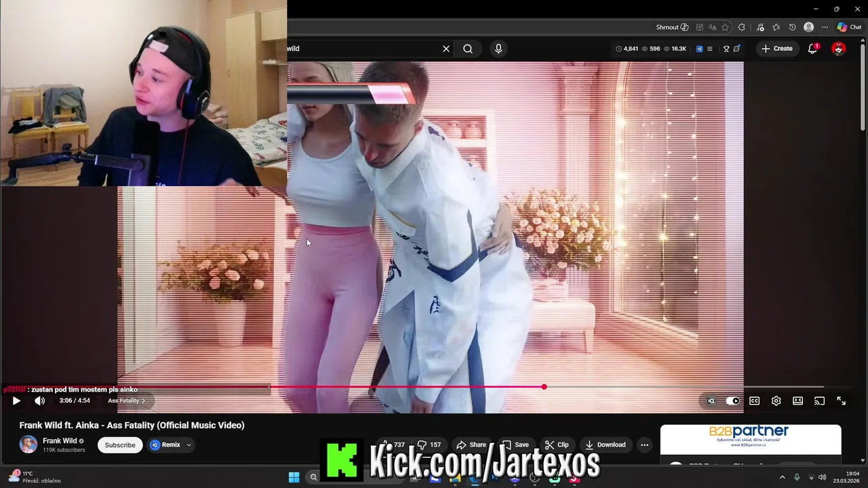Open YouTube notifications bell

tap(812, 49)
